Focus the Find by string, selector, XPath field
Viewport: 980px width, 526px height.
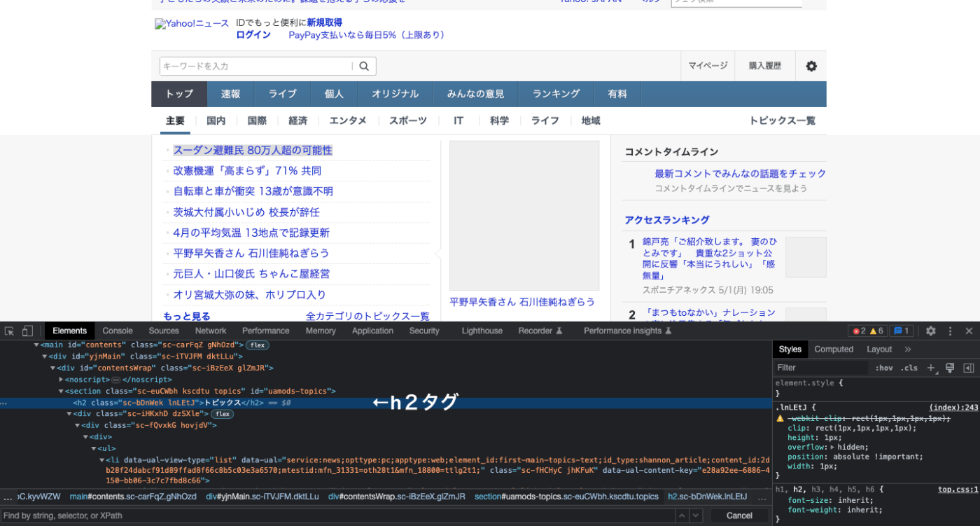(x=337, y=515)
